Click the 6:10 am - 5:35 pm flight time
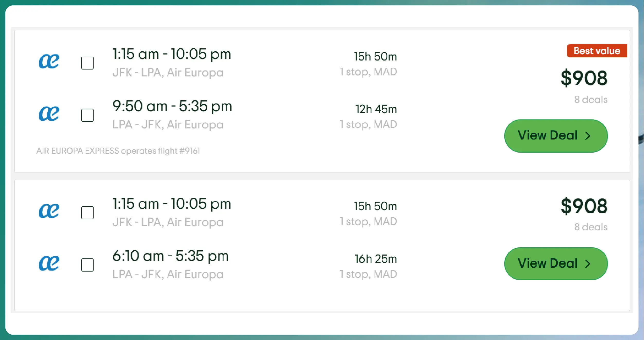644x340 pixels. [x=170, y=256]
